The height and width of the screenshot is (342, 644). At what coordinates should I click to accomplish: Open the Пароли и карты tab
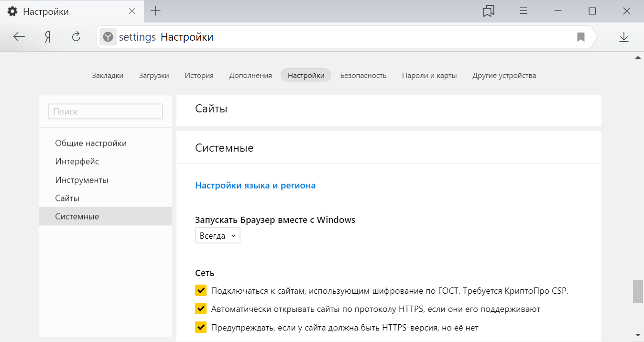[429, 75]
